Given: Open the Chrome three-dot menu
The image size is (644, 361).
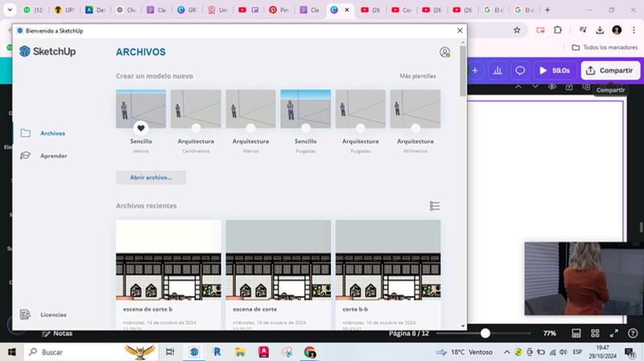Looking at the screenshot, I should (634, 30).
